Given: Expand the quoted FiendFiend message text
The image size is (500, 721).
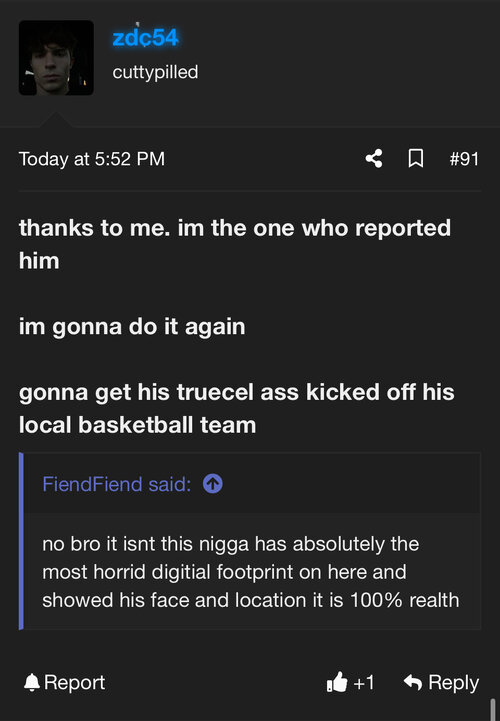Looking at the screenshot, I should 251,572.
